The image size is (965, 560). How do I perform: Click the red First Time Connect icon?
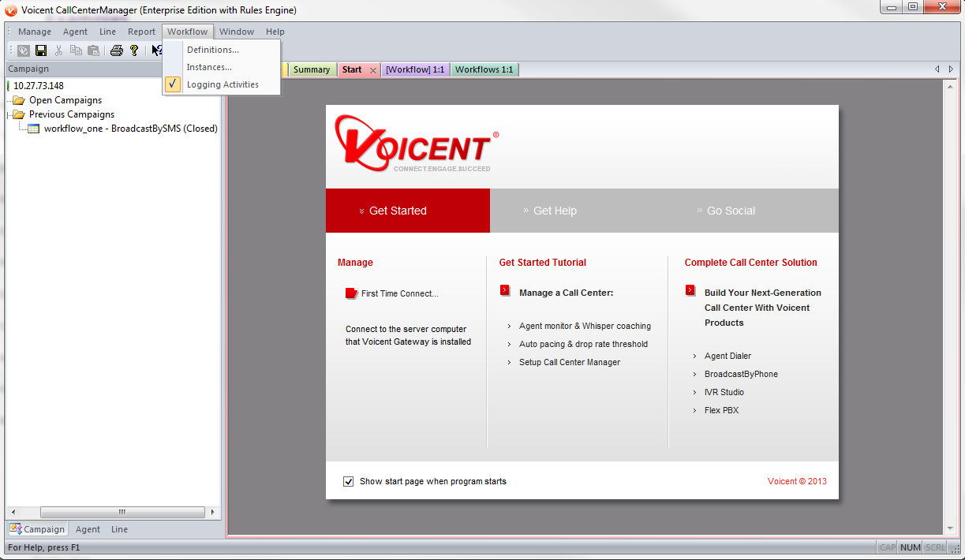(x=352, y=293)
